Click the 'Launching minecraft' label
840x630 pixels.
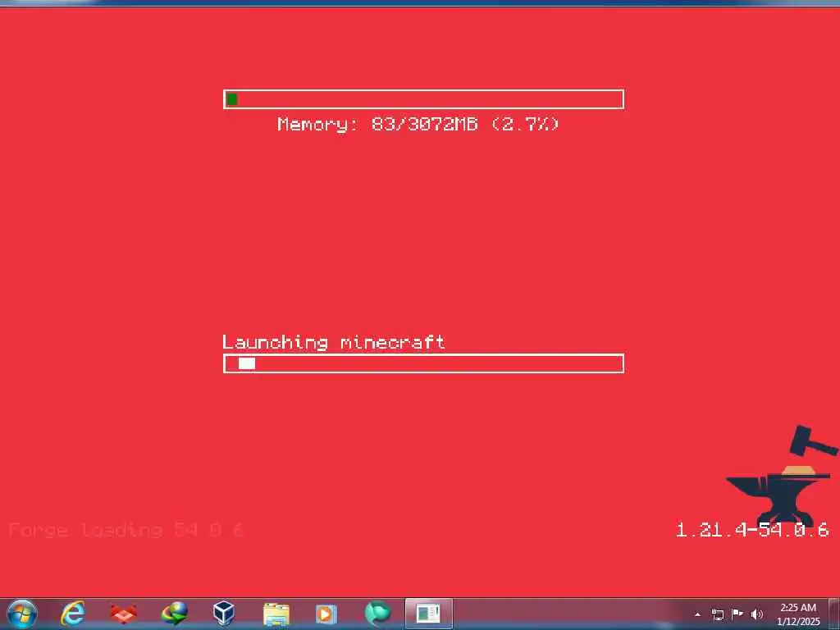[x=334, y=342]
